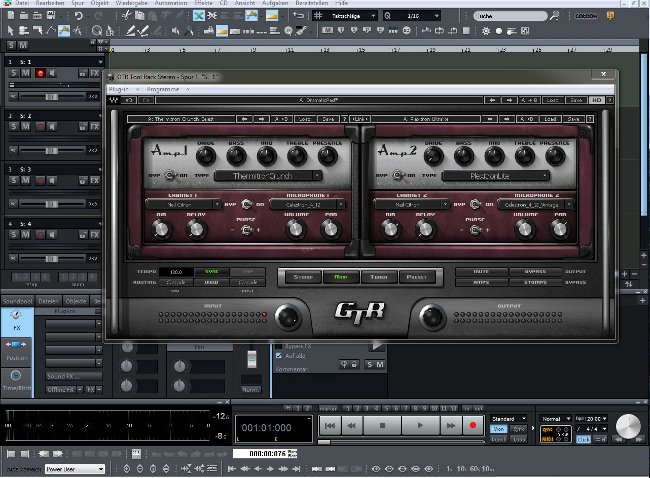Open the Cabinet 1 selection dropdown
The height and width of the screenshot is (478, 650).
pyautogui.click(x=183, y=204)
